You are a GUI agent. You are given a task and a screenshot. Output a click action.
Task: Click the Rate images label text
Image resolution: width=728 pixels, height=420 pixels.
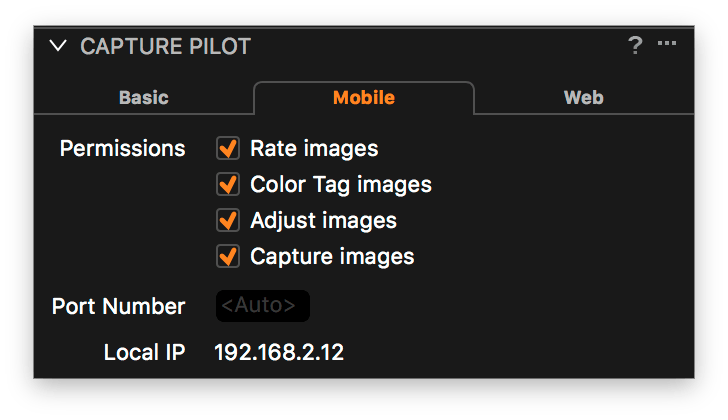[x=314, y=149]
